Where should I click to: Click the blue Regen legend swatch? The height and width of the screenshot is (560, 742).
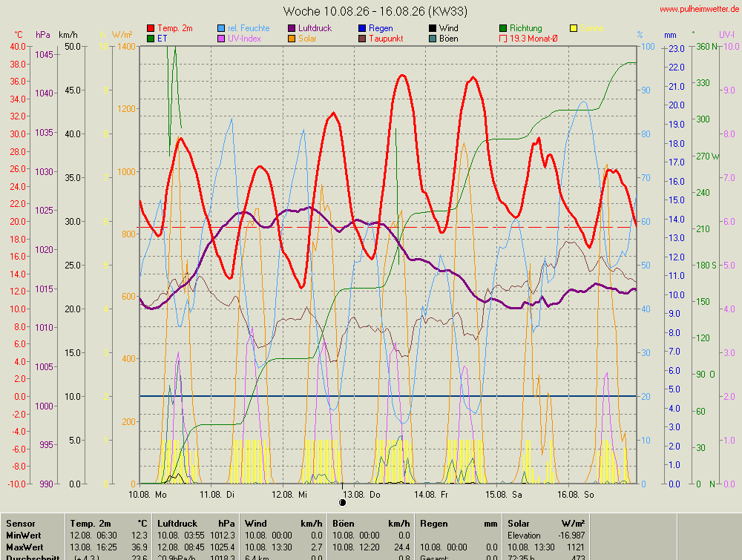[362, 28]
